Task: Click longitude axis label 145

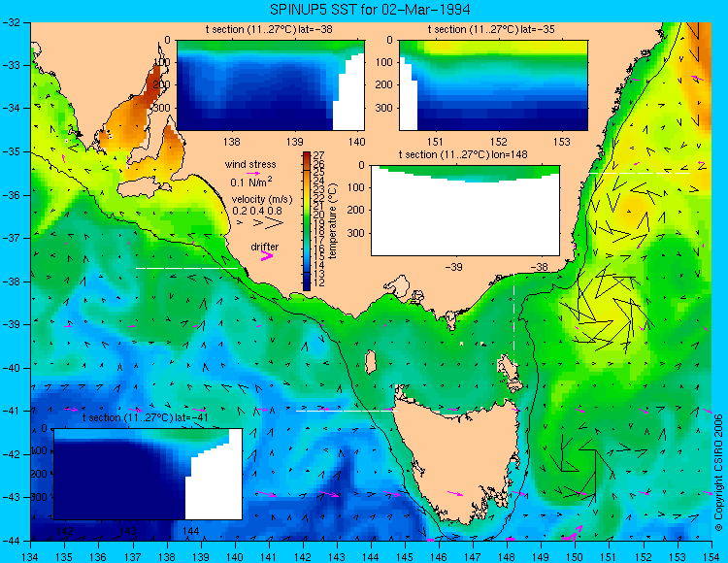Action: point(405,557)
